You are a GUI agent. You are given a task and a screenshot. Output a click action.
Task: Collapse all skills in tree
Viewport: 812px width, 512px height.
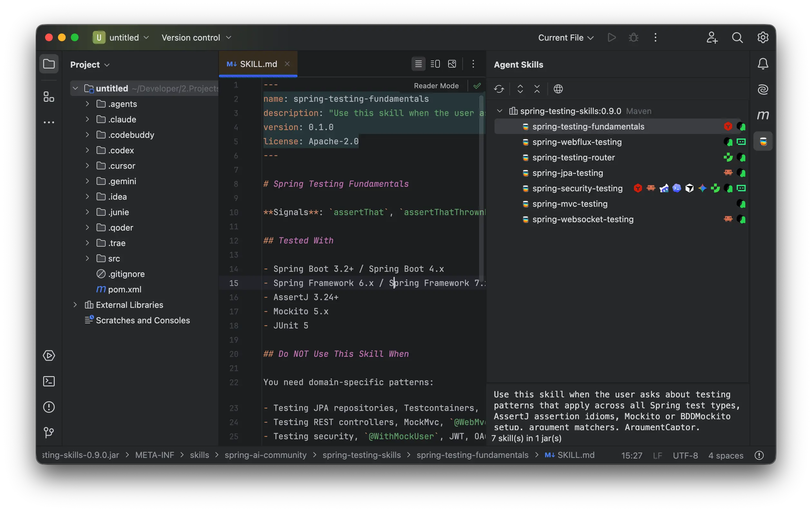(537, 89)
